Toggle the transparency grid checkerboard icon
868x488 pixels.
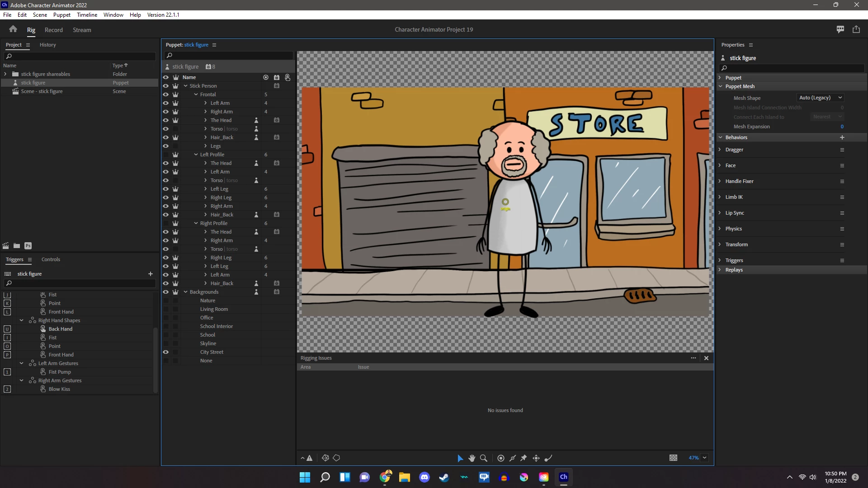click(x=673, y=458)
